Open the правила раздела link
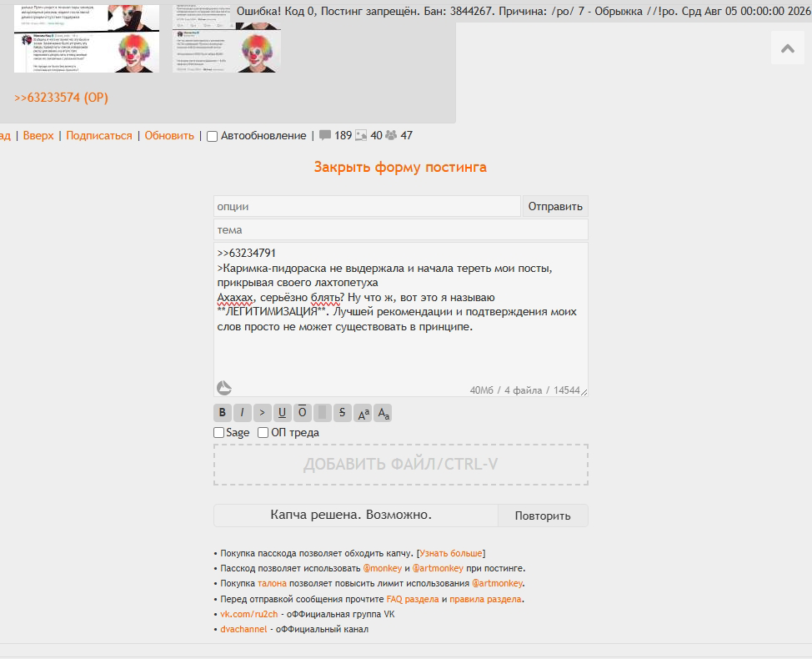Screen dimensions: 812x659 pyautogui.click(x=485, y=599)
